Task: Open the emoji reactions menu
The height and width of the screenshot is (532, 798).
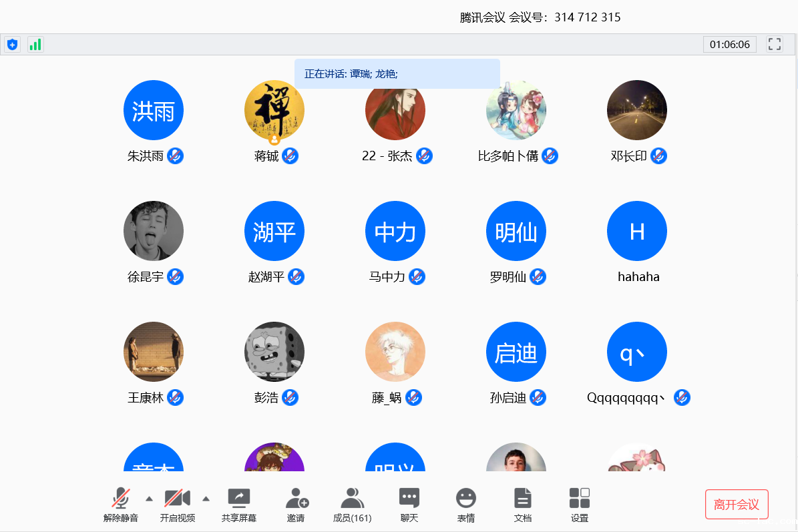Action: point(465,505)
